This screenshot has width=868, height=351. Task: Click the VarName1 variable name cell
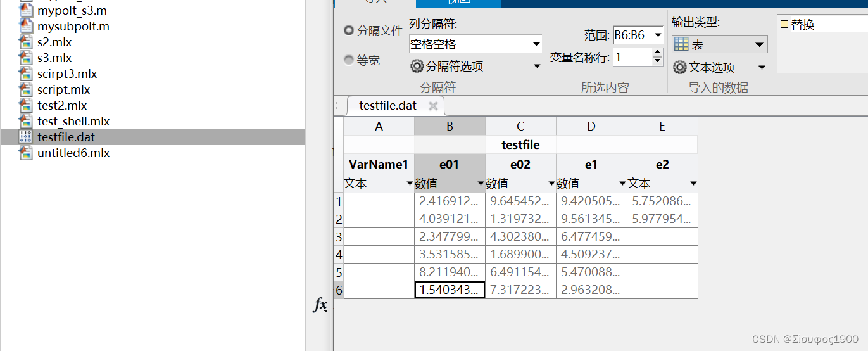(x=379, y=165)
